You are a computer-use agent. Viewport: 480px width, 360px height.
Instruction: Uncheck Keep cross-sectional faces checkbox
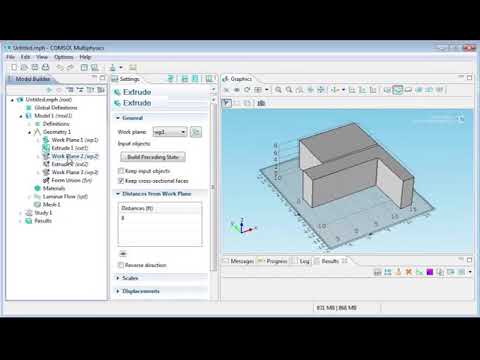point(121,181)
